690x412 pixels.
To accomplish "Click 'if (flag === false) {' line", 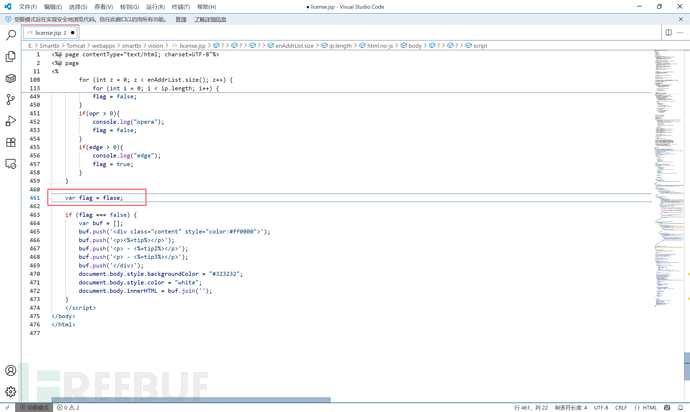I will tap(101, 214).
